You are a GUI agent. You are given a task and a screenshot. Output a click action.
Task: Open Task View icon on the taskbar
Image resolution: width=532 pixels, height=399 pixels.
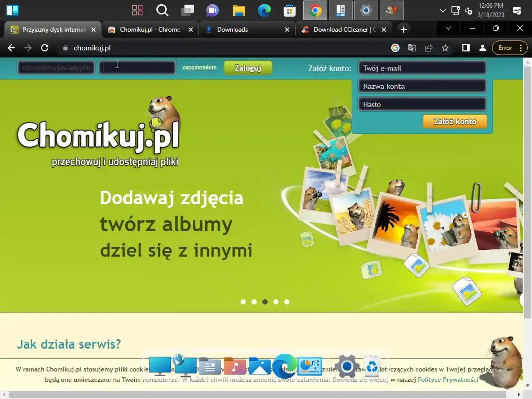tap(187, 10)
